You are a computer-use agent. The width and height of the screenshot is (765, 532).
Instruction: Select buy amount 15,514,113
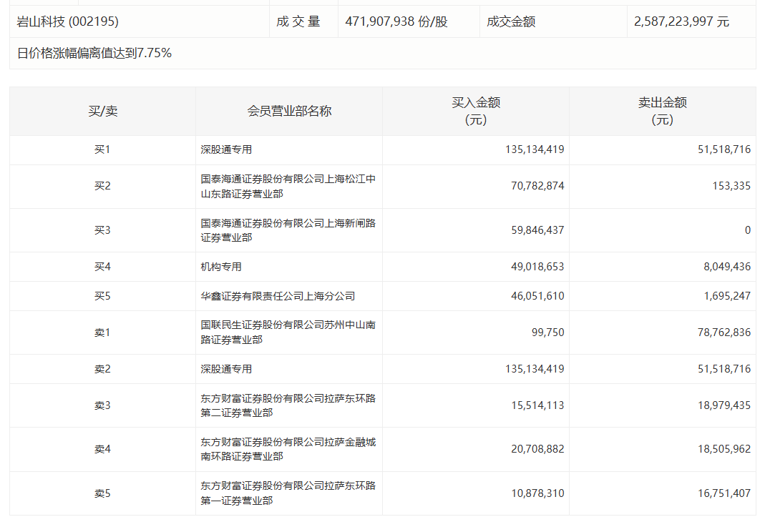tap(537, 405)
